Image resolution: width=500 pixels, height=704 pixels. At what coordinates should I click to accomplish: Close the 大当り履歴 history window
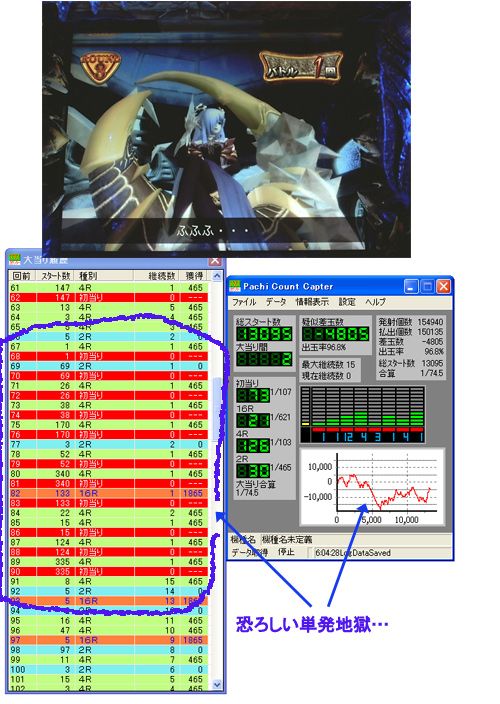(215, 260)
